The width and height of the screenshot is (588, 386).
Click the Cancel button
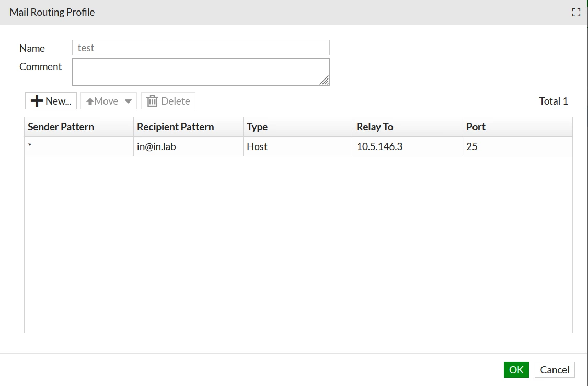554,369
